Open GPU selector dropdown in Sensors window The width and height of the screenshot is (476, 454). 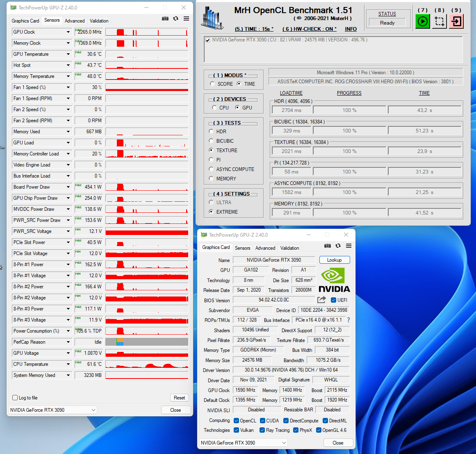(x=53, y=410)
